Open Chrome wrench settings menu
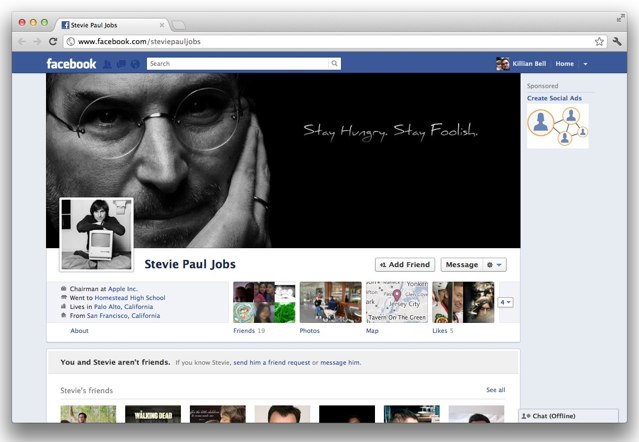639x442 pixels. pos(617,42)
